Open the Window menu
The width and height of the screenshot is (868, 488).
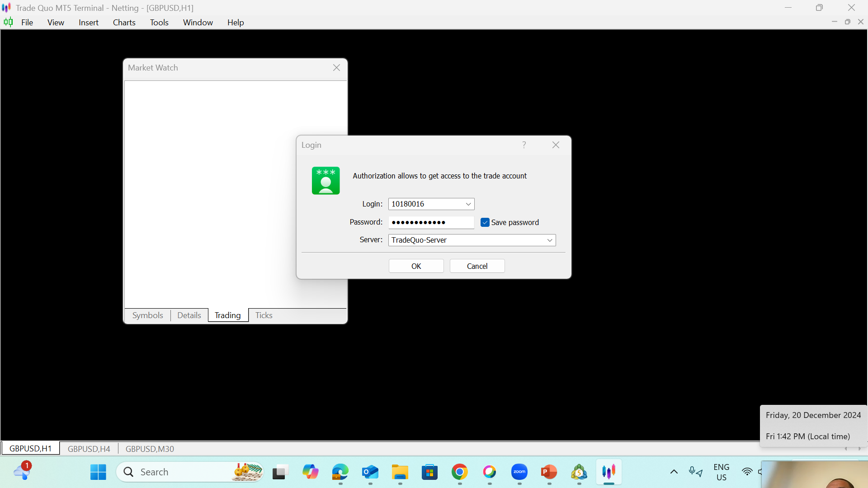coord(198,23)
